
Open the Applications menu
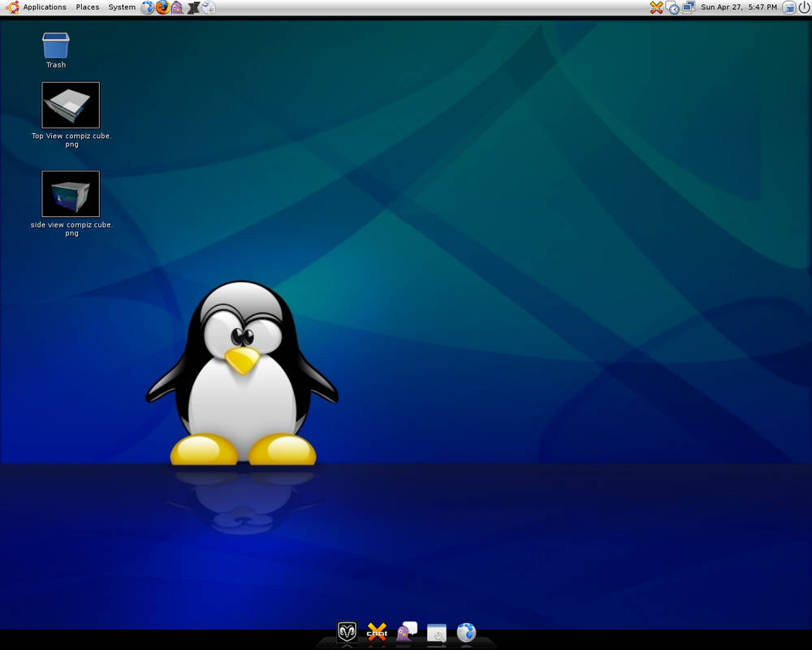[x=45, y=7]
